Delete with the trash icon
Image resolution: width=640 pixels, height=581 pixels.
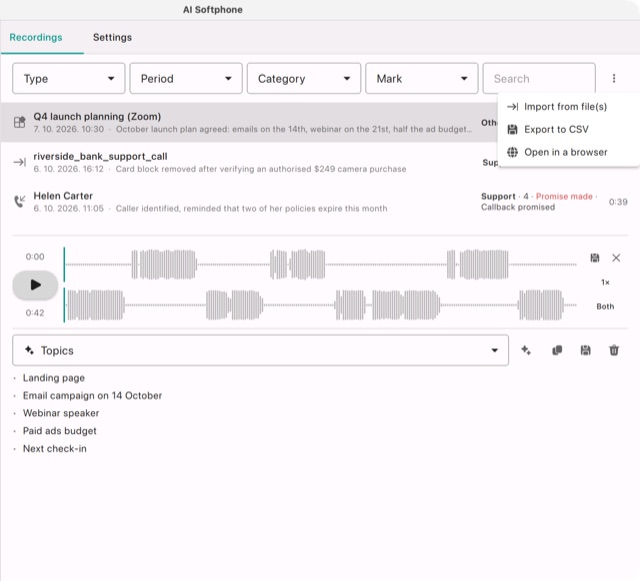[x=614, y=350]
